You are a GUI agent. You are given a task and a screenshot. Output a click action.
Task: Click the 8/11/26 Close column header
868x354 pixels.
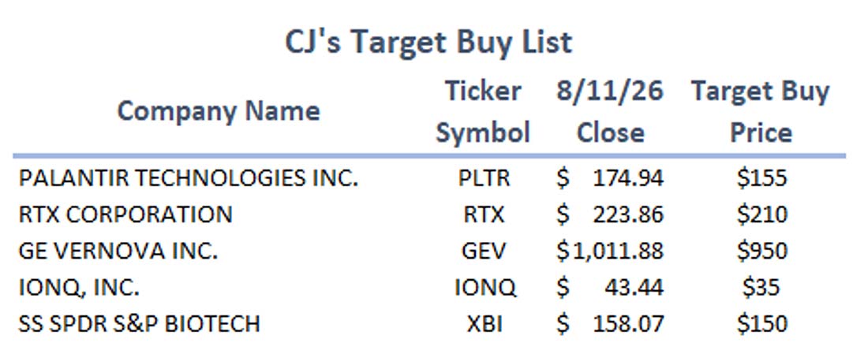coord(610,112)
